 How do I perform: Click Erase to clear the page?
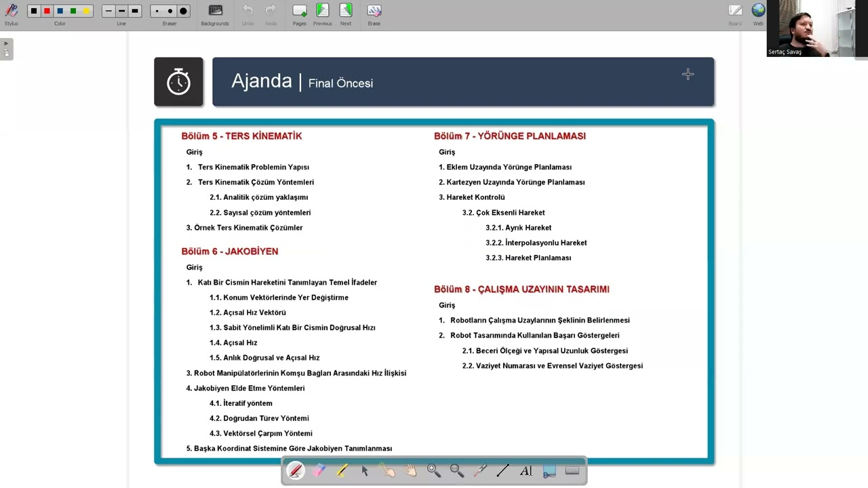(374, 14)
